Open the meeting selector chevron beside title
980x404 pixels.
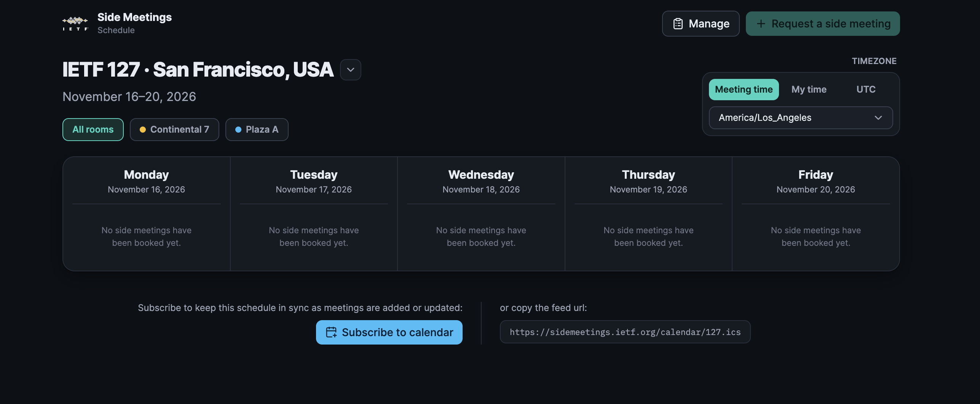pyautogui.click(x=350, y=70)
